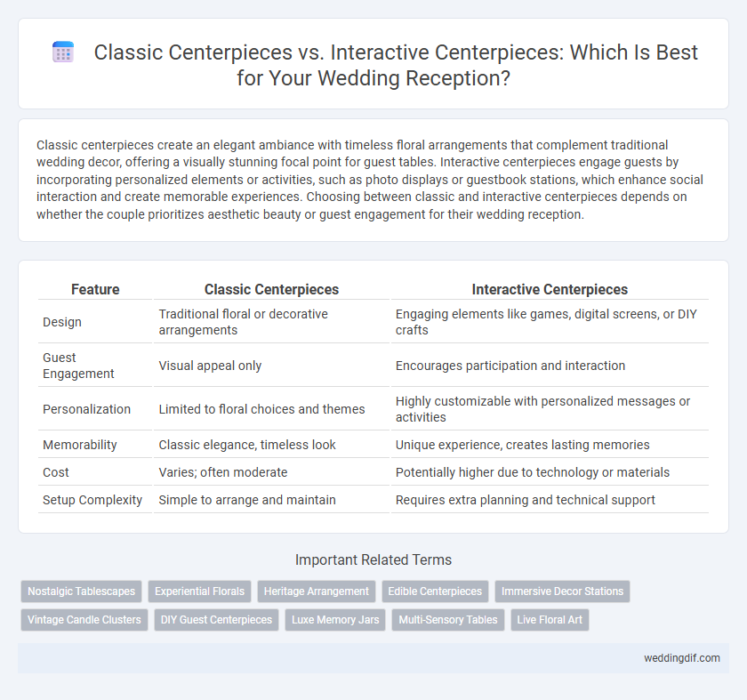The height and width of the screenshot is (700, 747).
Task: Click the Guest Engagement row label
Action: coord(78,366)
